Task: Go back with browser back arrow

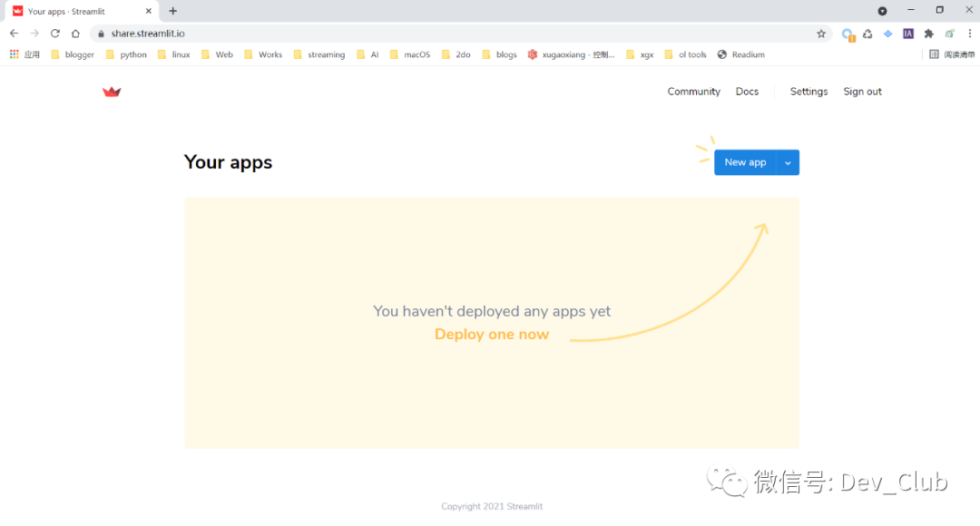Action: click(x=14, y=34)
